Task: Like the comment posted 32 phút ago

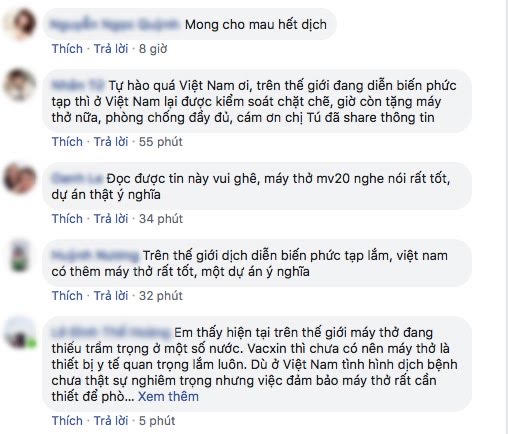Action: (67, 296)
